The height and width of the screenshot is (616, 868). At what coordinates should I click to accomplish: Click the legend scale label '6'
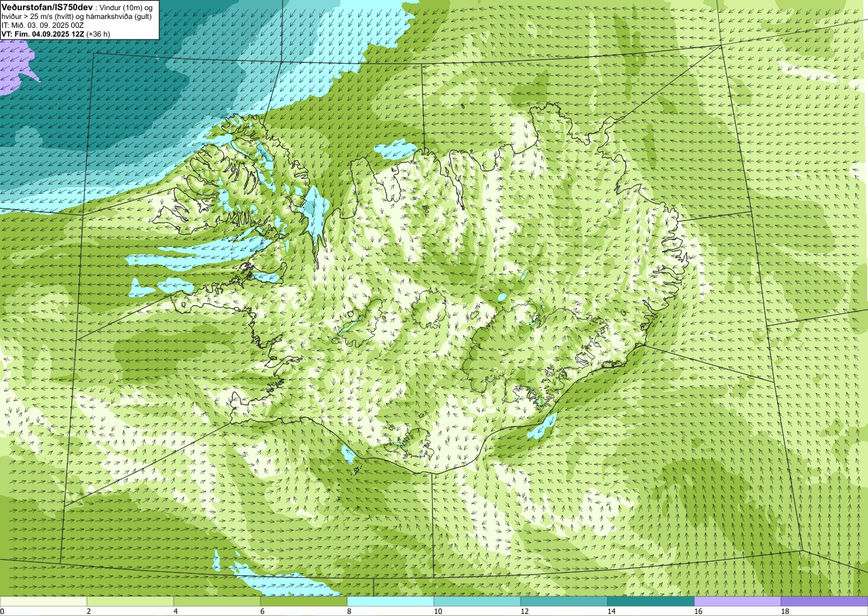click(262, 611)
